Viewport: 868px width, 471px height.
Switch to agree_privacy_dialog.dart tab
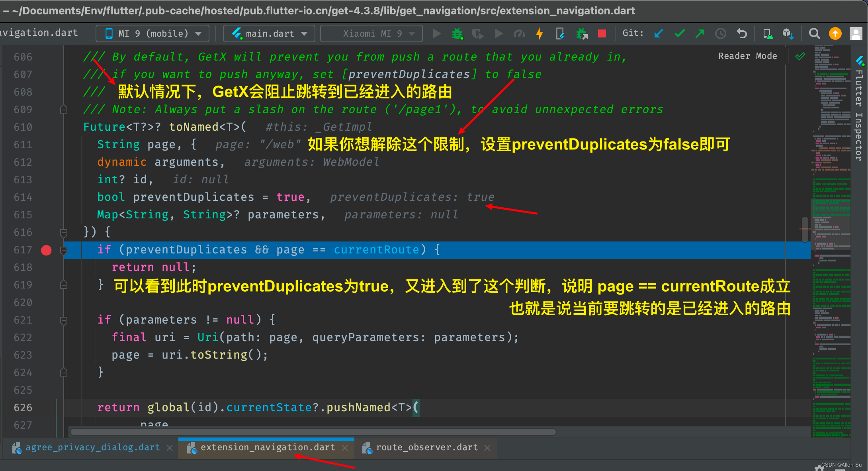[92, 447]
